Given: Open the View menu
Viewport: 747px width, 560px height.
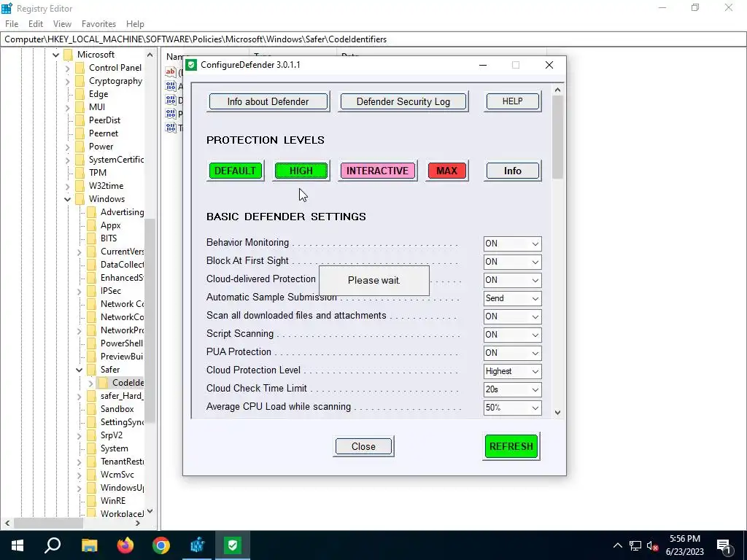Looking at the screenshot, I should coord(62,24).
